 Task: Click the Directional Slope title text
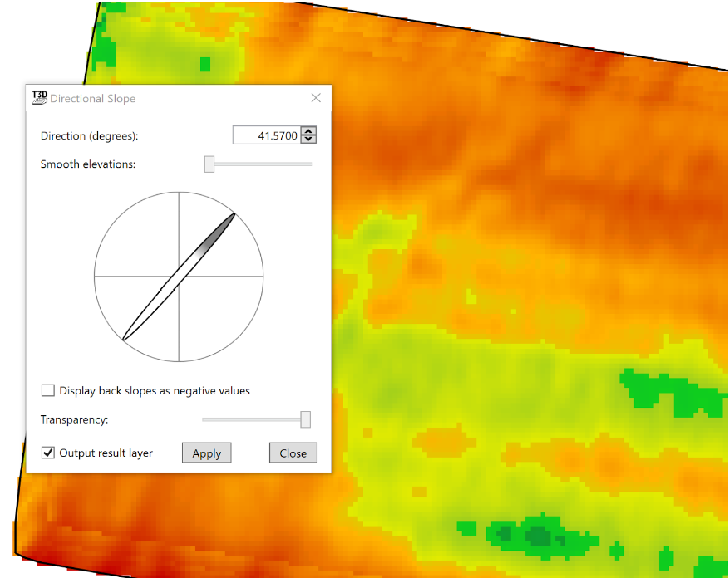(x=93, y=98)
